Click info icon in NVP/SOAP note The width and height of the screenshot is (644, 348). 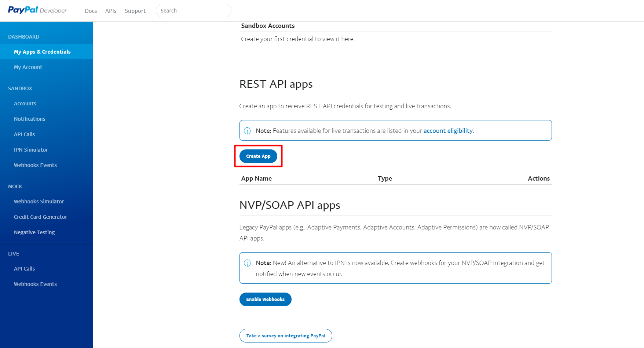coord(248,263)
